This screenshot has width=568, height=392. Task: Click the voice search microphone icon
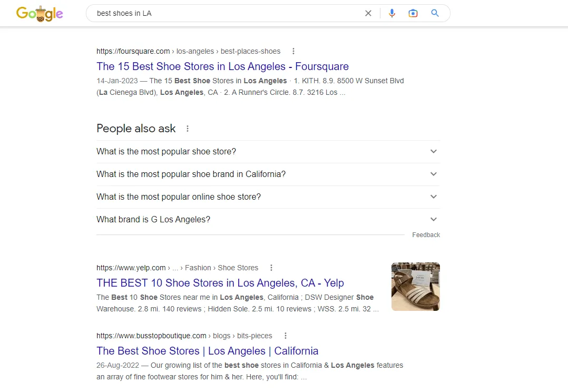(x=391, y=13)
